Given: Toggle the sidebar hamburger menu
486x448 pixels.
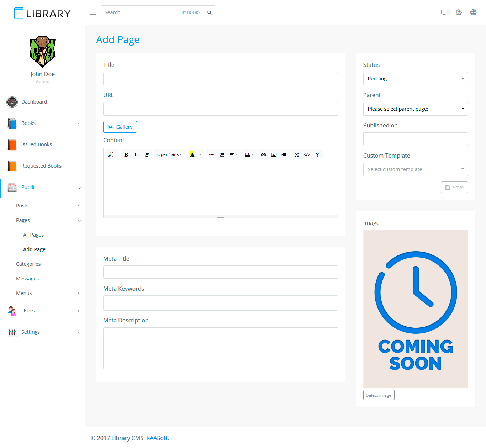Looking at the screenshot, I should (x=93, y=12).
